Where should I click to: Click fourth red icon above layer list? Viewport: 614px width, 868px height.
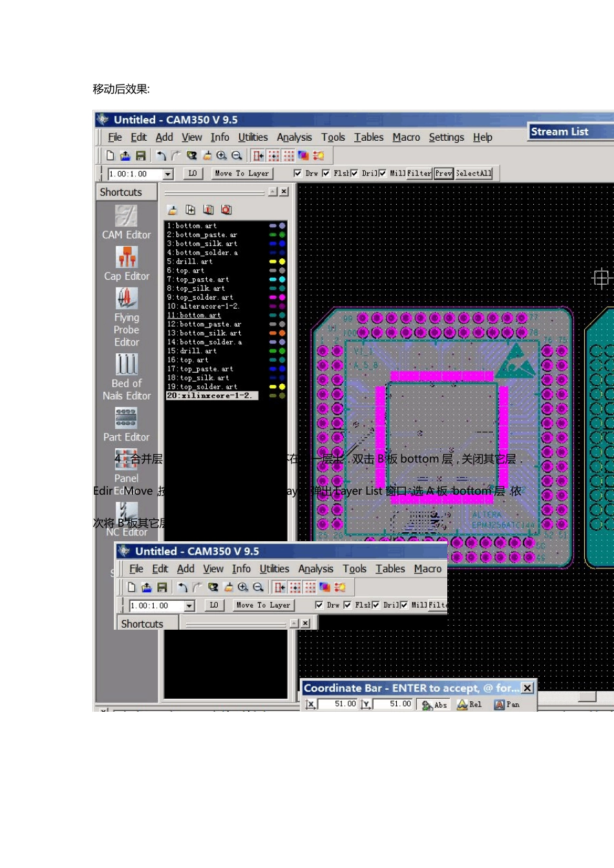[226, 210]
